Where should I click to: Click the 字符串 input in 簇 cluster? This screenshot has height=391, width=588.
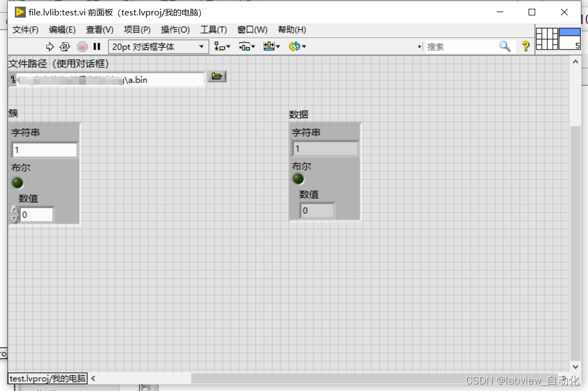pos(45,150)
